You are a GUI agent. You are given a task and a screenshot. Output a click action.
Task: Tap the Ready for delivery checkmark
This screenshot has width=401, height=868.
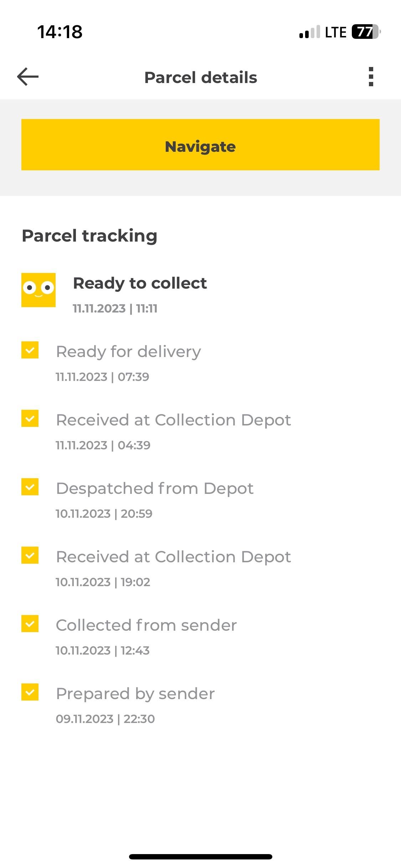pyautogui.click(x=30, y=350)
